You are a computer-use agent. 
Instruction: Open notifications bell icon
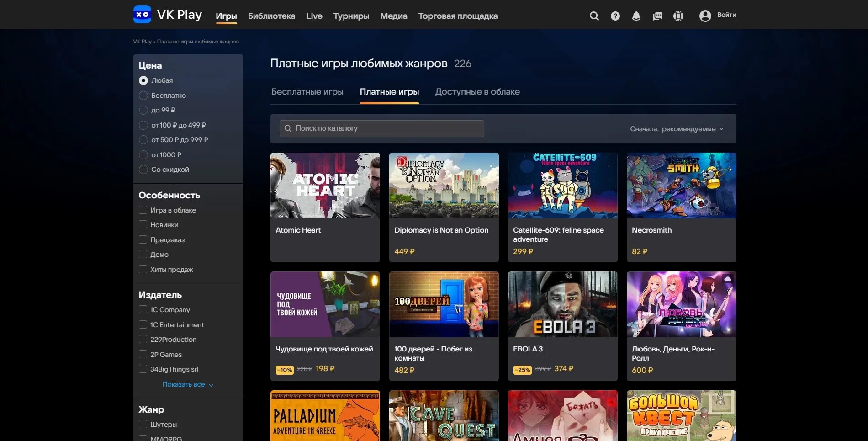coord(636,16)
